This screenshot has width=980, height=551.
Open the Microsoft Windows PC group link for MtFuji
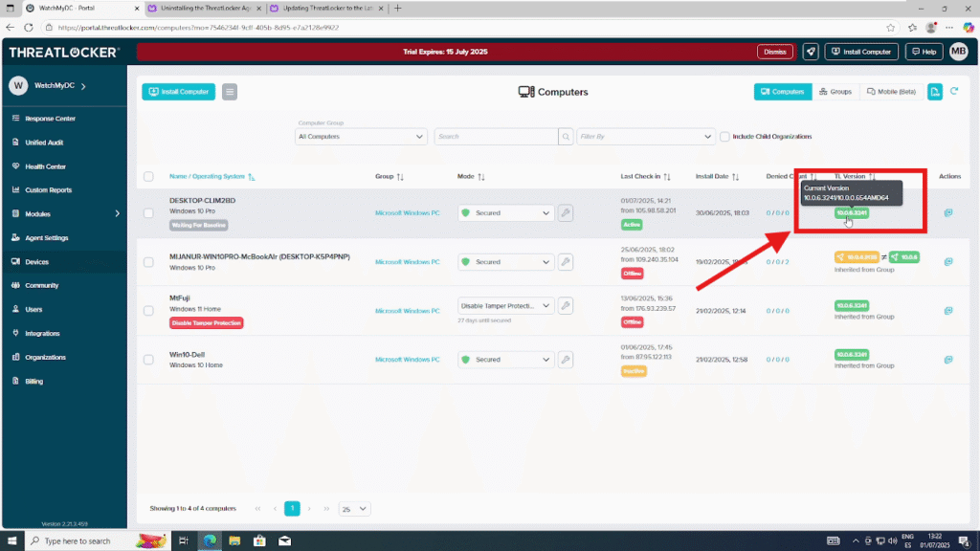(x=408, y=311)
